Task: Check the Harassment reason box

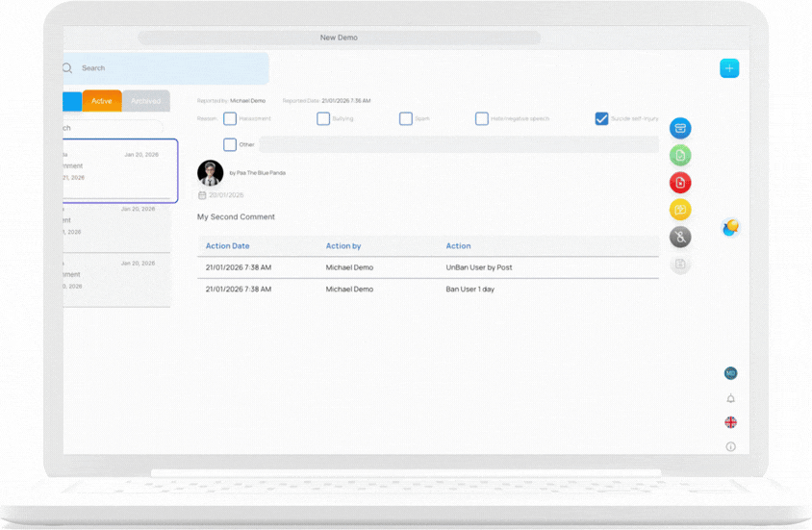Action: click(230, 118)
